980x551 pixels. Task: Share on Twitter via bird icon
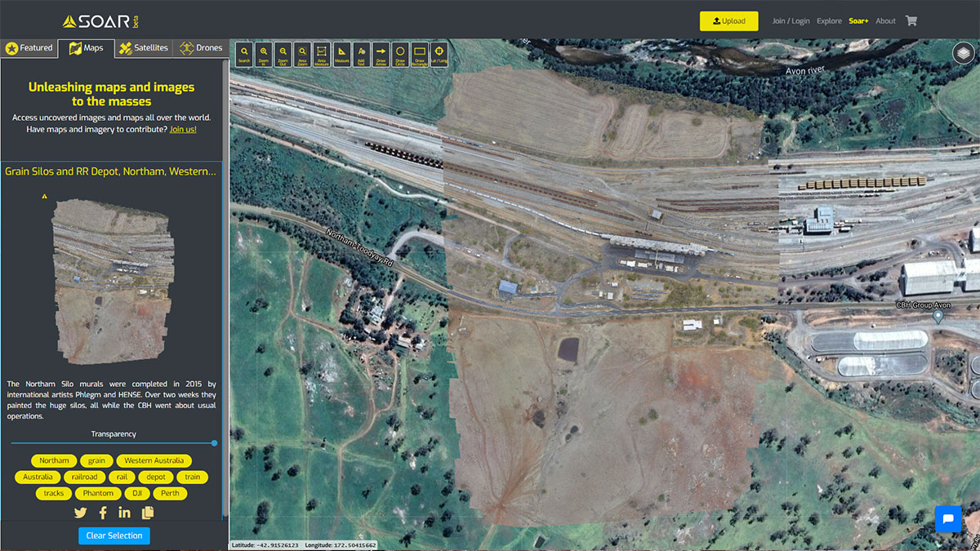(80, 513)
